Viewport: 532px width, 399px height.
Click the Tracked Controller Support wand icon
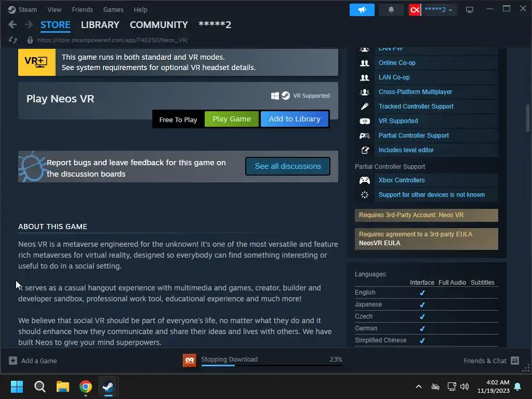coord(364,107)
